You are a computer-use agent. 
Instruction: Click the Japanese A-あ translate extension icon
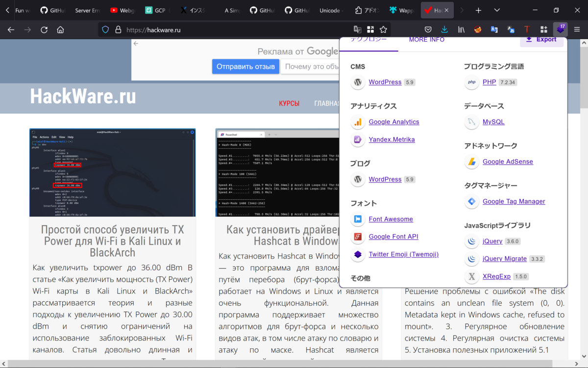coord(511,29)
